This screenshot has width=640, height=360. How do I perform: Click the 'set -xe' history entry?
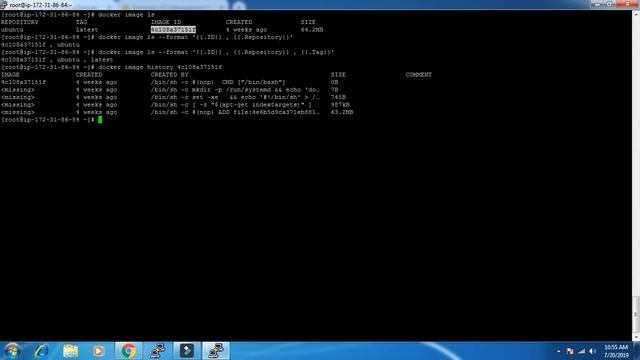pyautogui.click(x=235, y=97)
